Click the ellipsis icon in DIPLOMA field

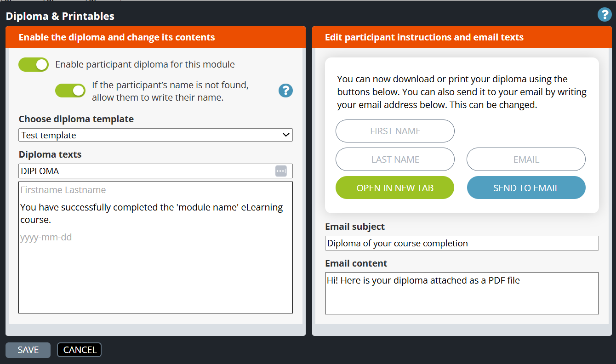click(281, 171)
